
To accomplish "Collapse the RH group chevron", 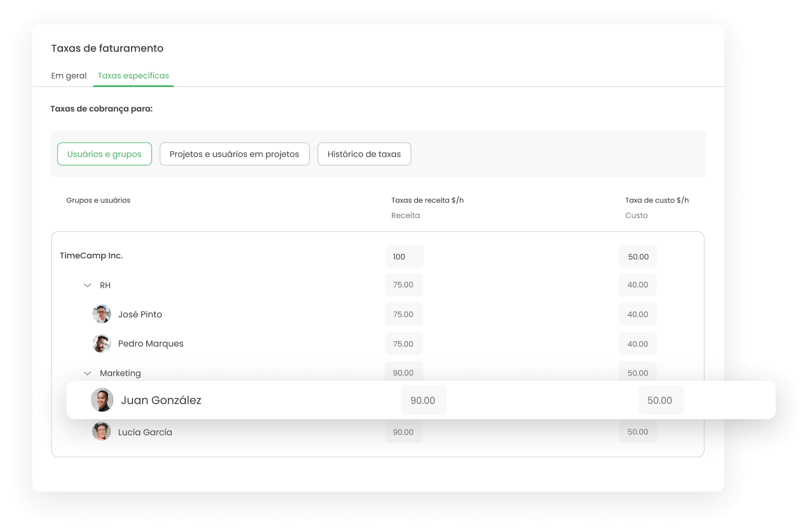I will click(87, 285).
